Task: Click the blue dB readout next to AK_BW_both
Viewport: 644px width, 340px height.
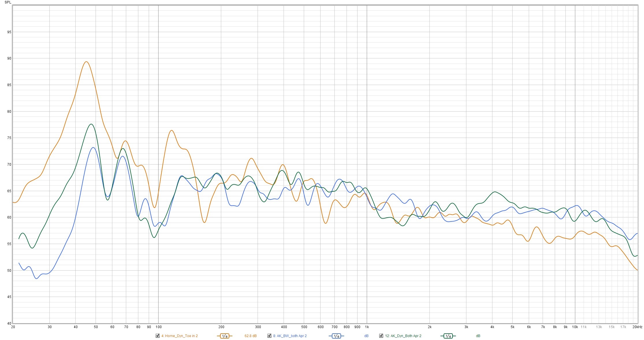Action: pos(366,336)
